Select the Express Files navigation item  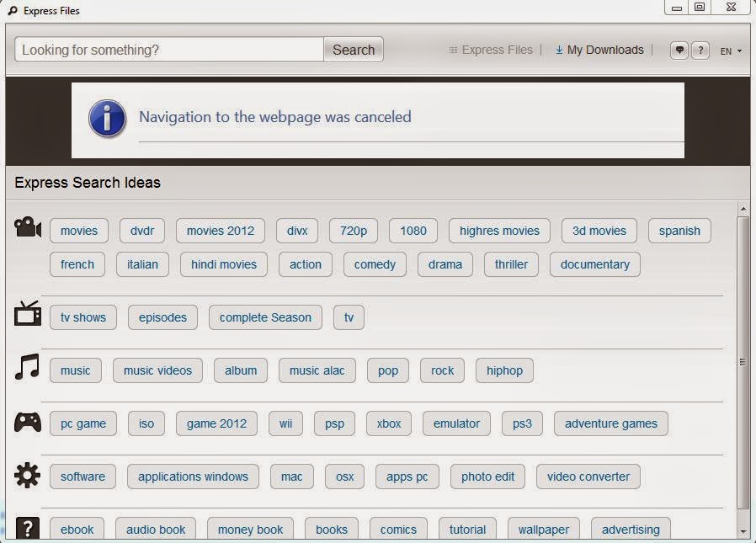pyautogui.click(x=497, y=50)
